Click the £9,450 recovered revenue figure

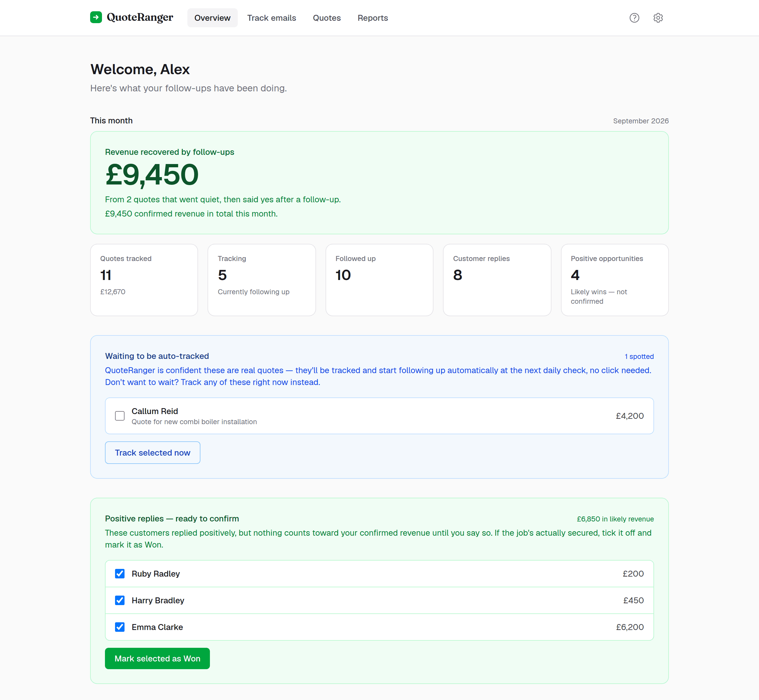152,175
